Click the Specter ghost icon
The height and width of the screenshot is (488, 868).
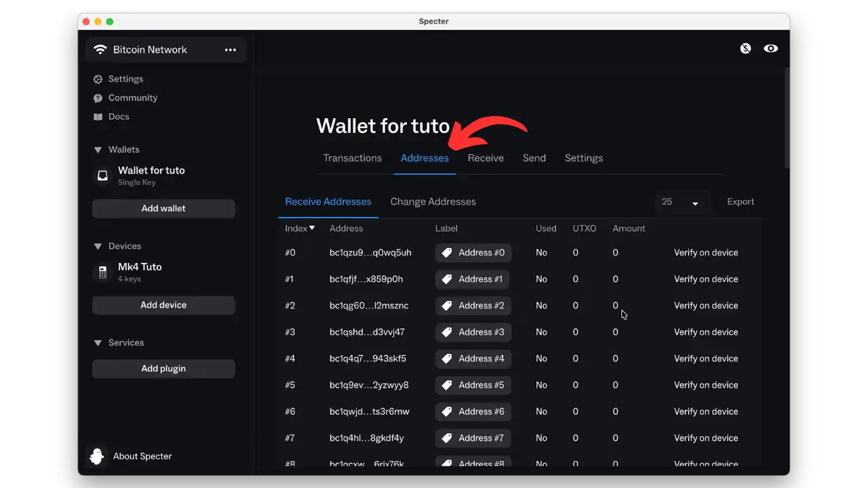point(97,456)
